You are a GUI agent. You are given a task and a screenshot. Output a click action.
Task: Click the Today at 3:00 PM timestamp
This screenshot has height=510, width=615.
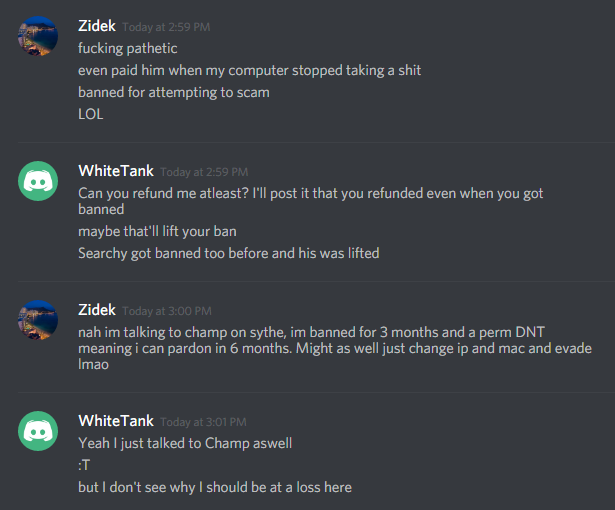click(167, 311)
